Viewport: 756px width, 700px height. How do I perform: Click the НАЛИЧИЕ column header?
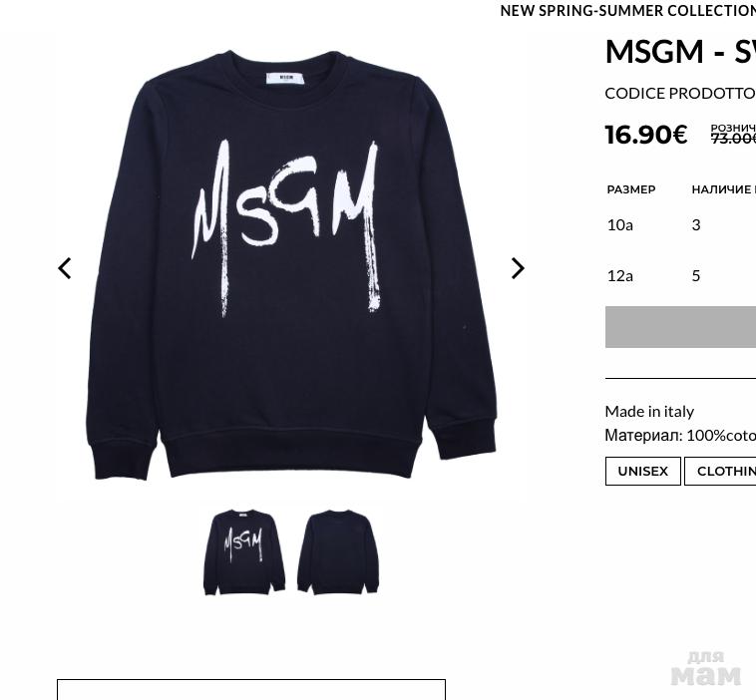(x=724, y=189)
